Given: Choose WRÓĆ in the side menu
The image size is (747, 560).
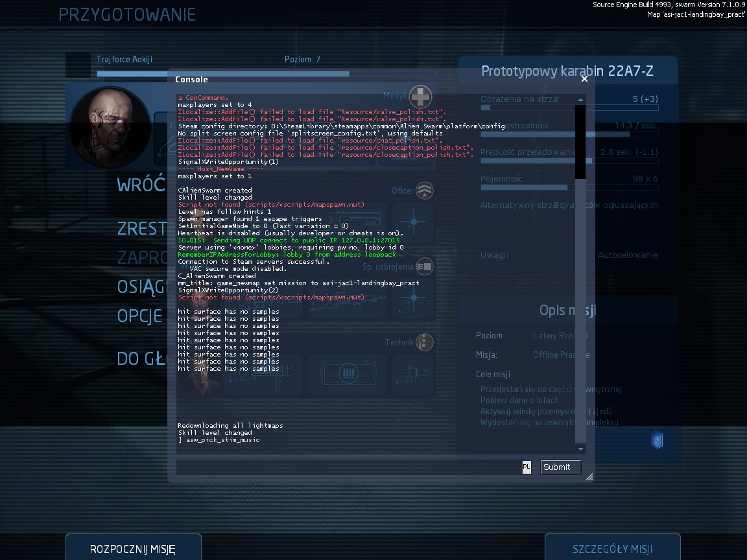Looking at the screenshot, I should (141, 185).
